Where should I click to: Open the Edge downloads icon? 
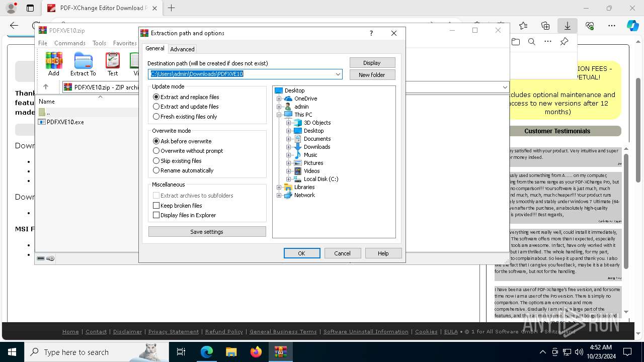point(567,26)
